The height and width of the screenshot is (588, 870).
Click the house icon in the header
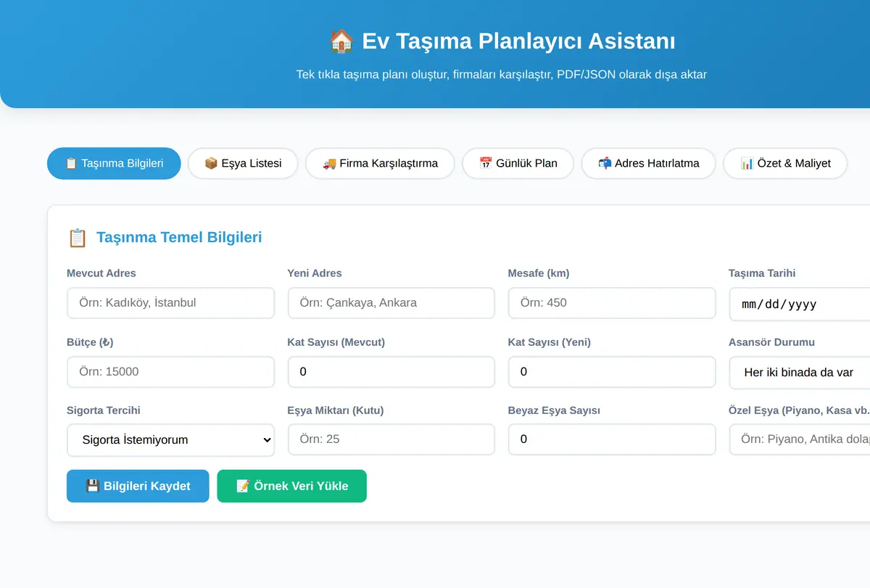tap(341, 41)
